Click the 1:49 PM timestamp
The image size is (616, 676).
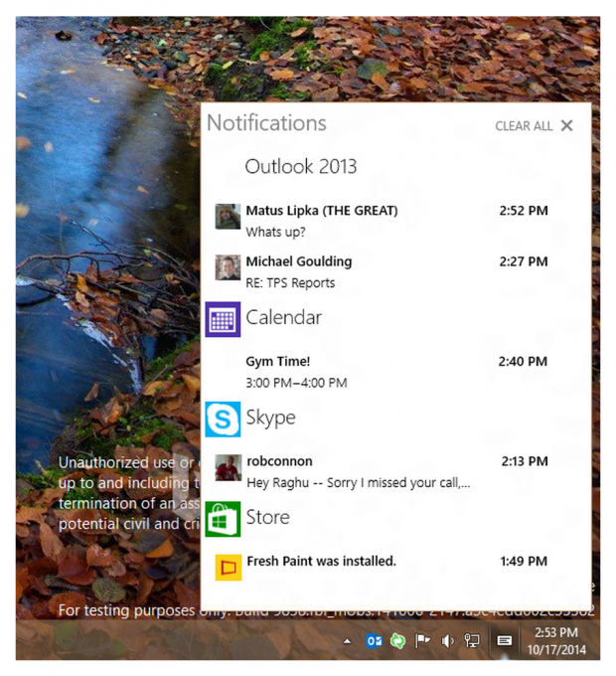pyautogui.click(x=524, y=562)
